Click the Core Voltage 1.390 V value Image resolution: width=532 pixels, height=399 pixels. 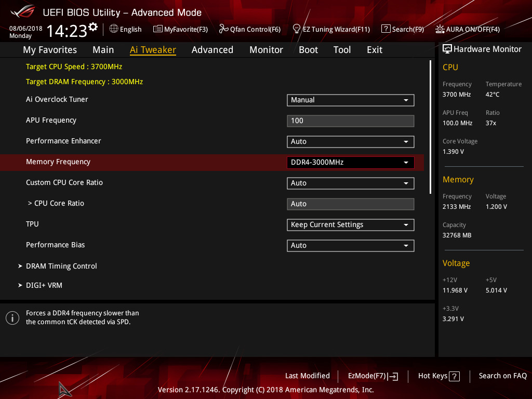coord(453,152)
